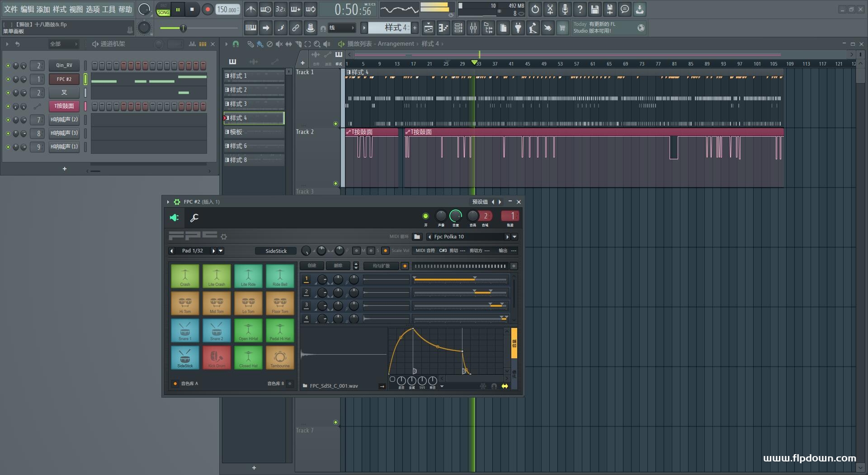Open the Fpc Polka 10 preset dropdown arrow

tap(514, 237)
